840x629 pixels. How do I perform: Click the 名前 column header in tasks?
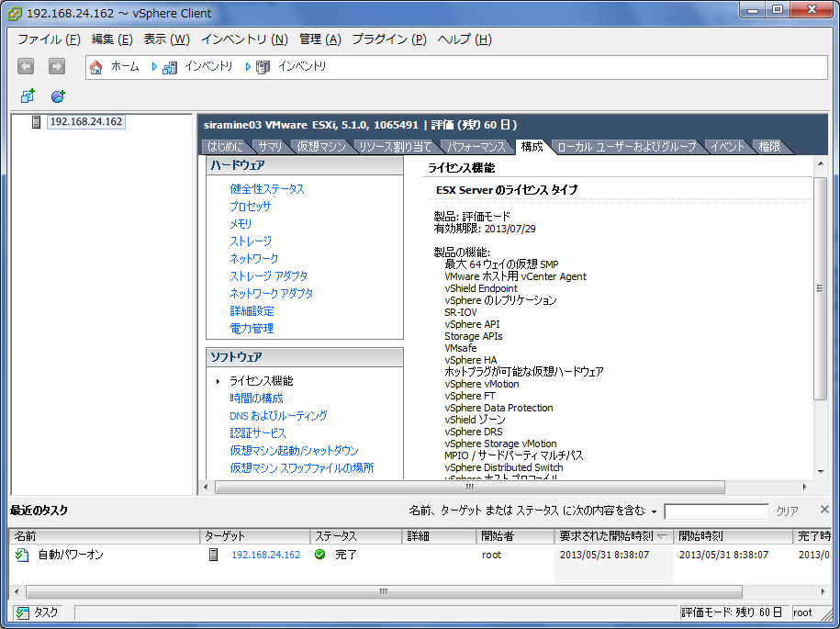(x=105, y=535)
